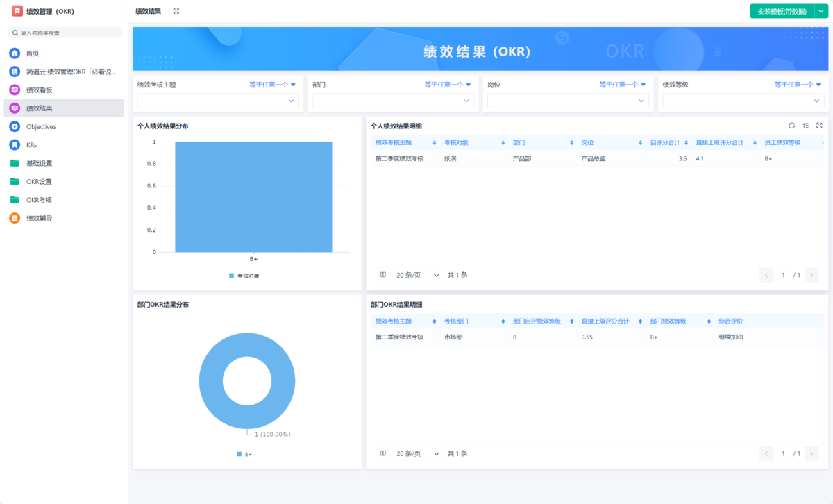Click the blue donut ring segment

point(211,381)
